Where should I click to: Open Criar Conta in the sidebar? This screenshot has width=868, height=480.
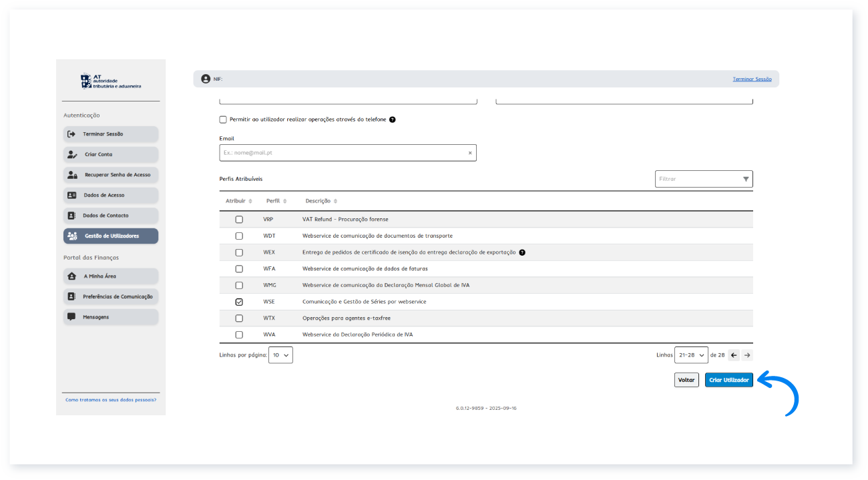coord(111,154)
